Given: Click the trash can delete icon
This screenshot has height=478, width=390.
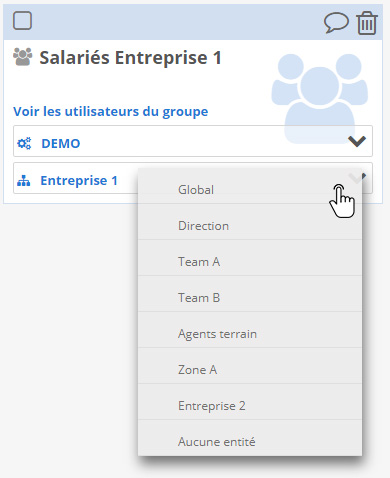Looking at the screenshot, I should coord(367,23).
